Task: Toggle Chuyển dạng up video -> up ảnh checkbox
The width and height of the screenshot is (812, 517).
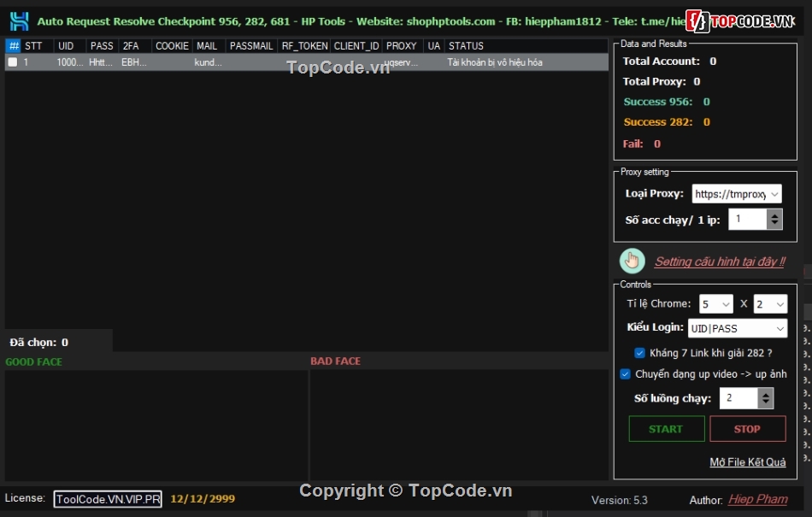Action: pyautogui.click(x=625, y=373)
